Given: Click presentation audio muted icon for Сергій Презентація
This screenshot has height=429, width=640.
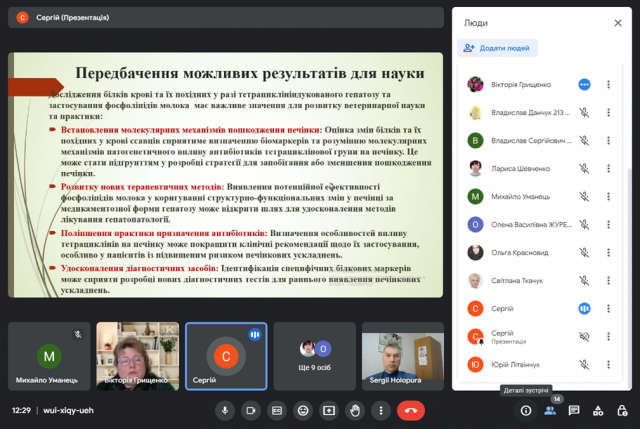Looking at the screenshot, I should [584, 336].
